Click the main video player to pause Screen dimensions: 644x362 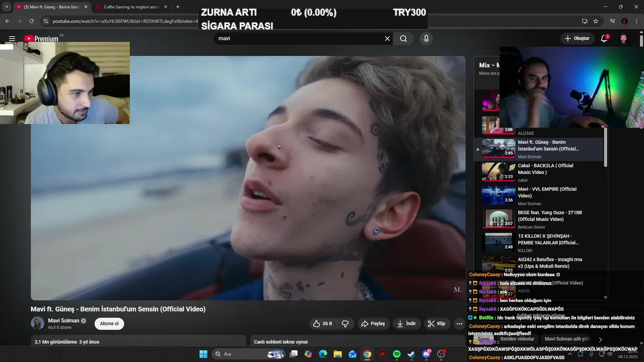tap(248, 178)
